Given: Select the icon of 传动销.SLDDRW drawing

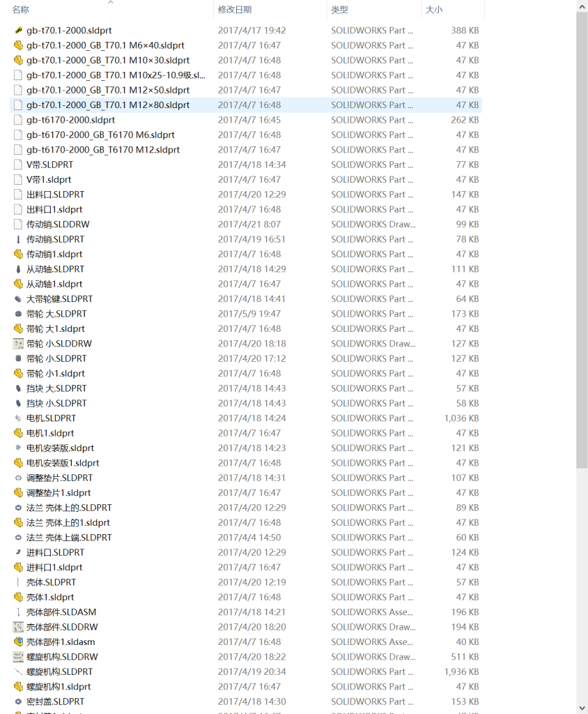Looking at the screenshot, I should 18,225.
